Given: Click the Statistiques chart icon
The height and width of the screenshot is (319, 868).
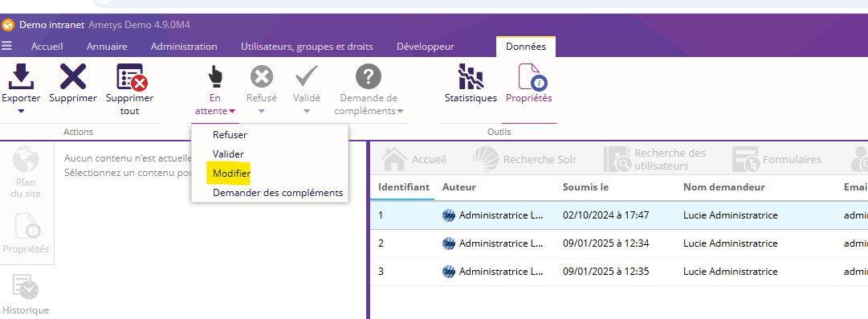Looking at the screenshot, I should pos(471,76).
